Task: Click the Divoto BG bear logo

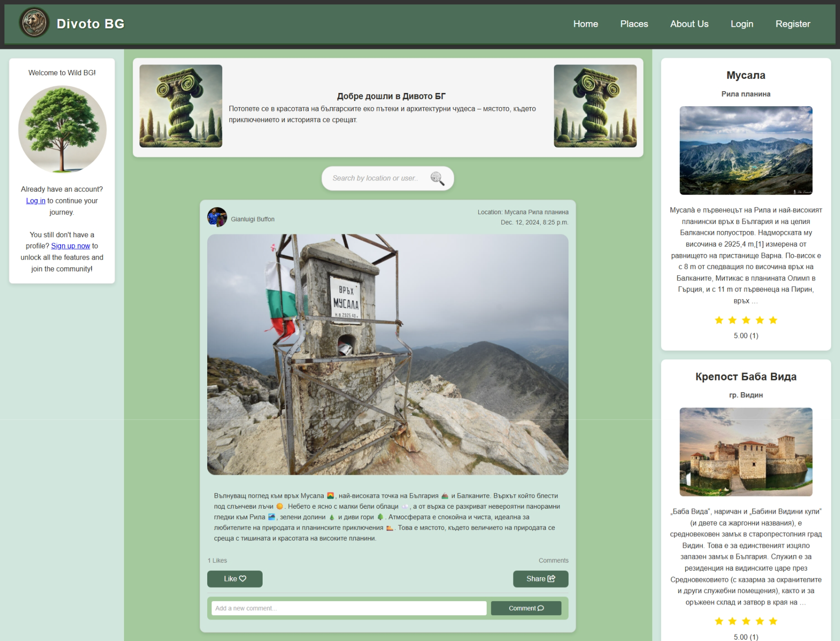Action: point(34,23)
